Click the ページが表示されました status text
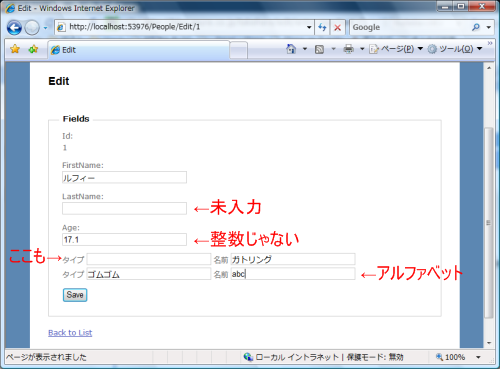Screen dimensions: 500x369 coord(46,357)
